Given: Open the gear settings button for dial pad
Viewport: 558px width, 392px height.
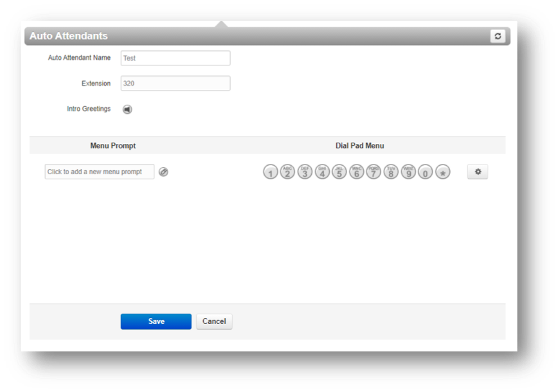Looking at the screenshot, I should tap(478, 172).
